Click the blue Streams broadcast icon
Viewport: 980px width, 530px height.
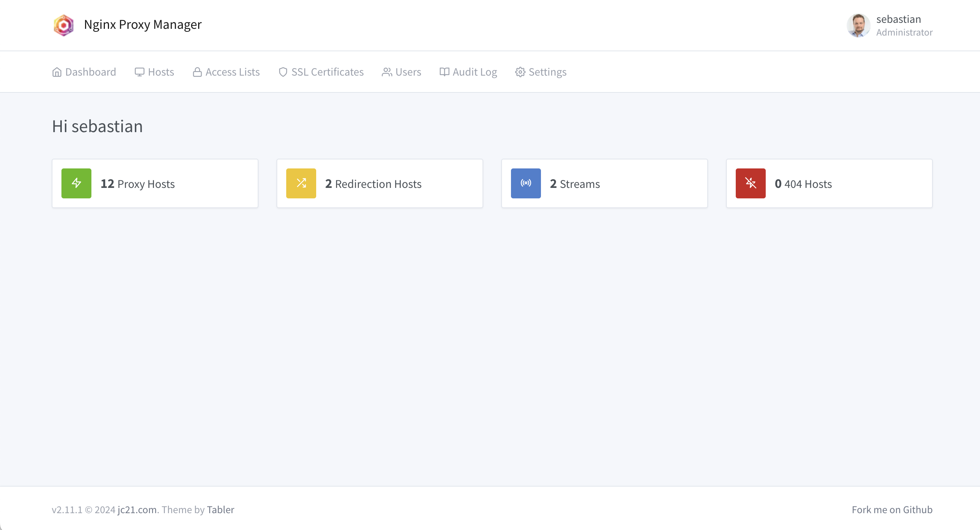(526, 183)
